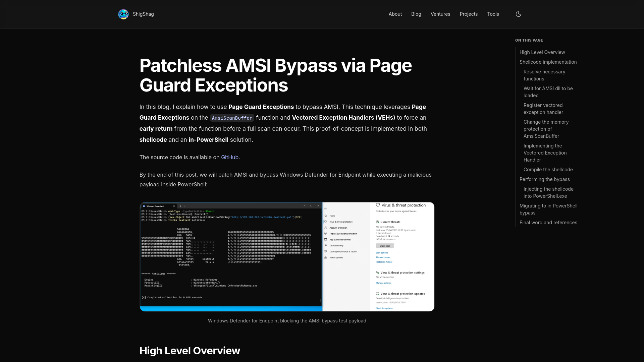The width and height of the screenshot is (644, 362).
Task: Open the Projects page
Action: [x=469, y=14]
